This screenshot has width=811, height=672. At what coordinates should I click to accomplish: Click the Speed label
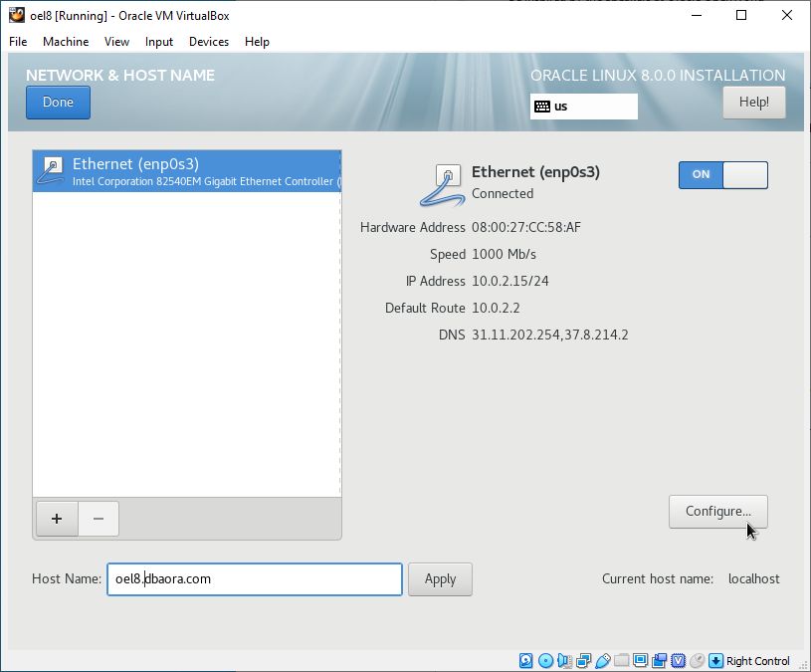(448, 254)
